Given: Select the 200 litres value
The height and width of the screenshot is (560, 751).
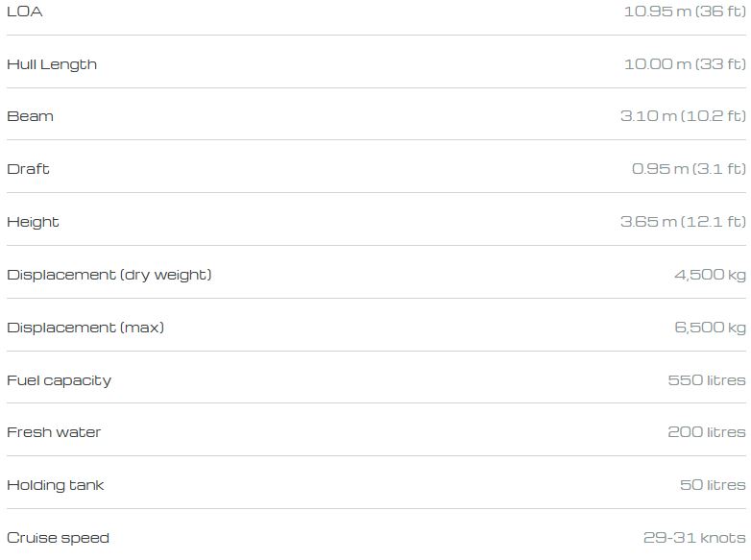Looking at the screenshot, I should [x=706, y=432].
